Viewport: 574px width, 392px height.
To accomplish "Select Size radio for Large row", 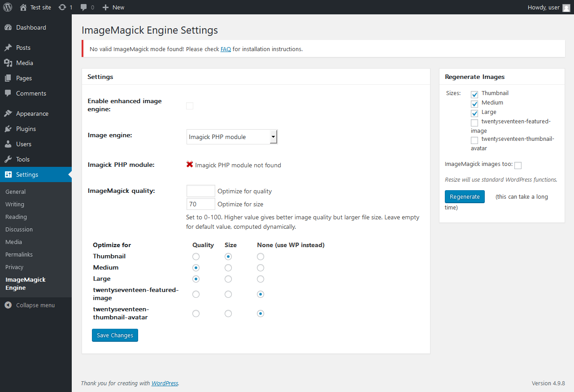I will [228, 279].
